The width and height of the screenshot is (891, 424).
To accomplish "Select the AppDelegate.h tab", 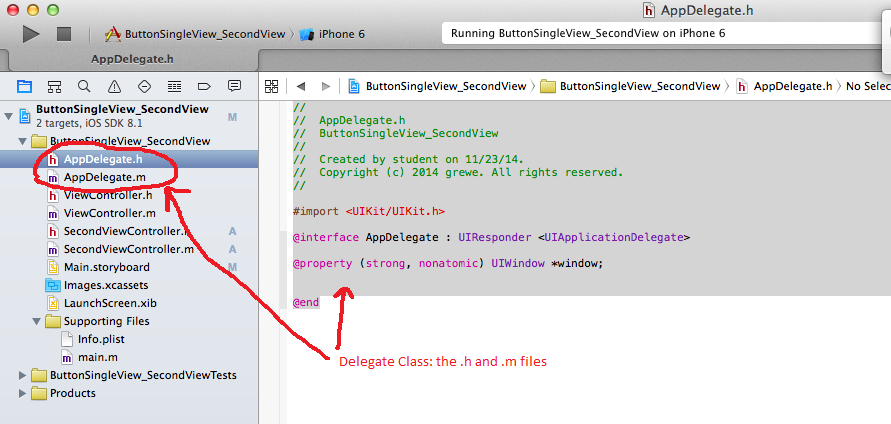I will tap(133, 60).
